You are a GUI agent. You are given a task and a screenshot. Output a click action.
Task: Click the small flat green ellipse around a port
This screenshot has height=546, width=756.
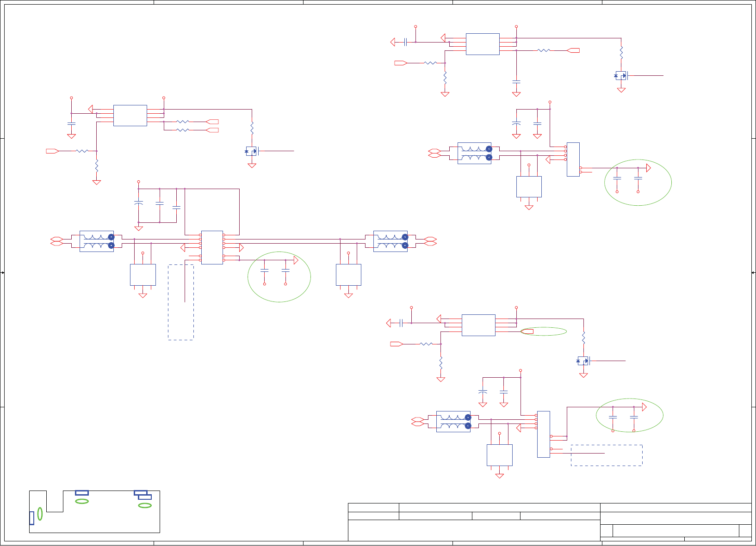click(544, 331)
